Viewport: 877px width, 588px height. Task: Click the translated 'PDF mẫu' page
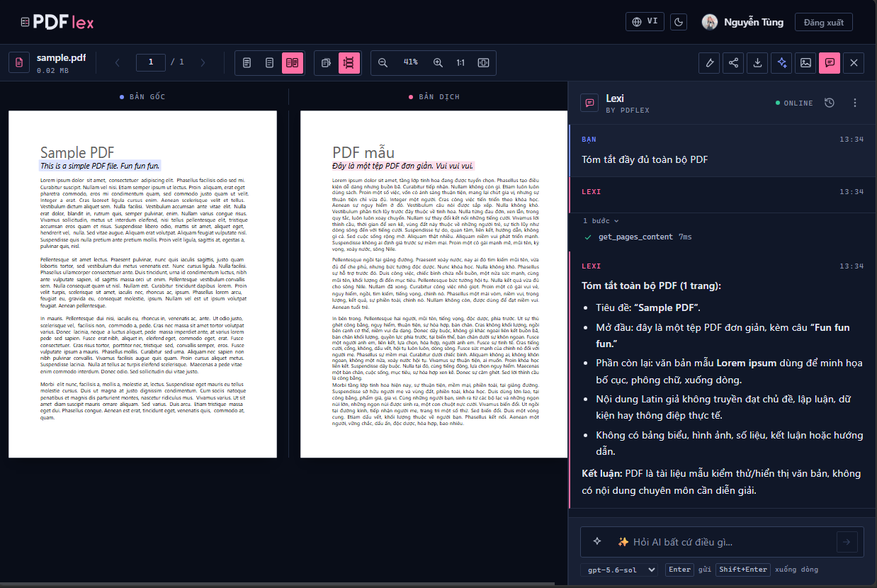coord(434,284)
